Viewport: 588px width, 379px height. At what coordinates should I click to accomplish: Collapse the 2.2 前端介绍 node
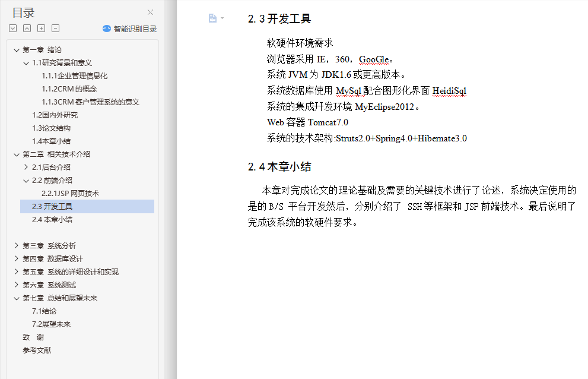pyautogui.click(x=26, y=181)
